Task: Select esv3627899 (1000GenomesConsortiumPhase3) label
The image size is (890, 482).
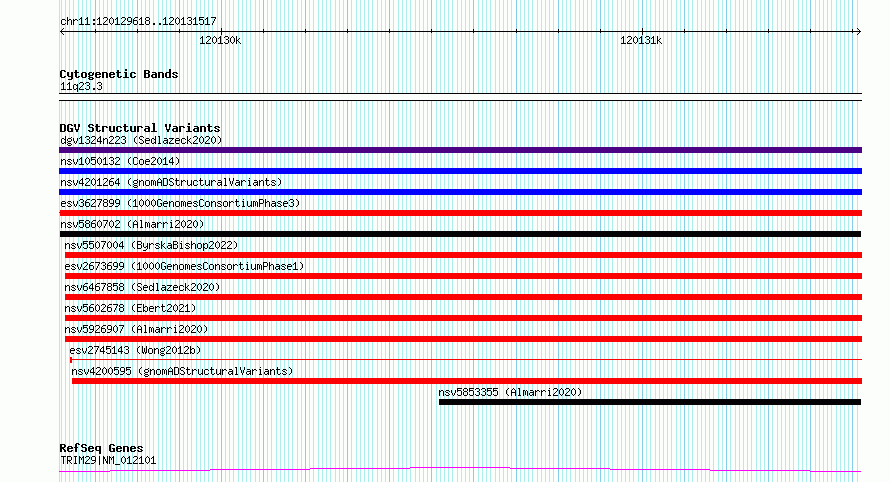Action: tap(180, 203)
